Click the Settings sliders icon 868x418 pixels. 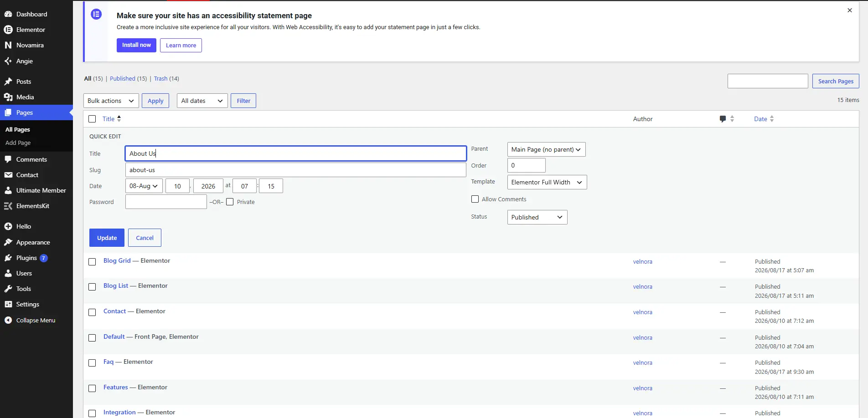[x=8, y=304]
